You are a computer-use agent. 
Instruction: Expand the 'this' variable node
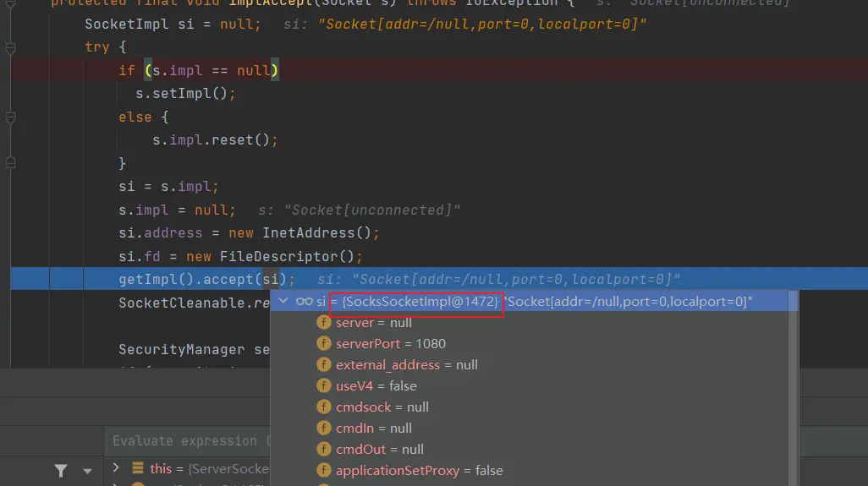[116, 467]
